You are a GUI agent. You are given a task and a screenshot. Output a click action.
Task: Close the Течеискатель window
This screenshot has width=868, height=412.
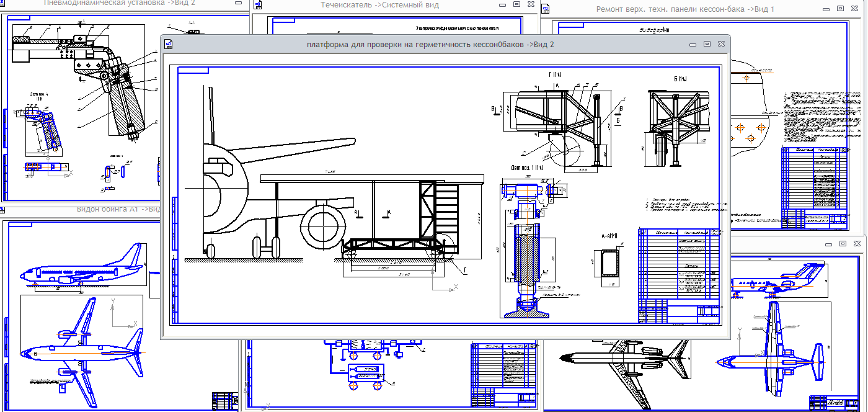[531, 4]
